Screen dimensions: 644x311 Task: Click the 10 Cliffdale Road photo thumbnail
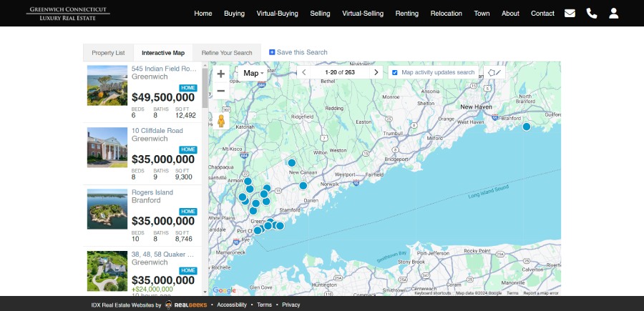tap(107, 147)
